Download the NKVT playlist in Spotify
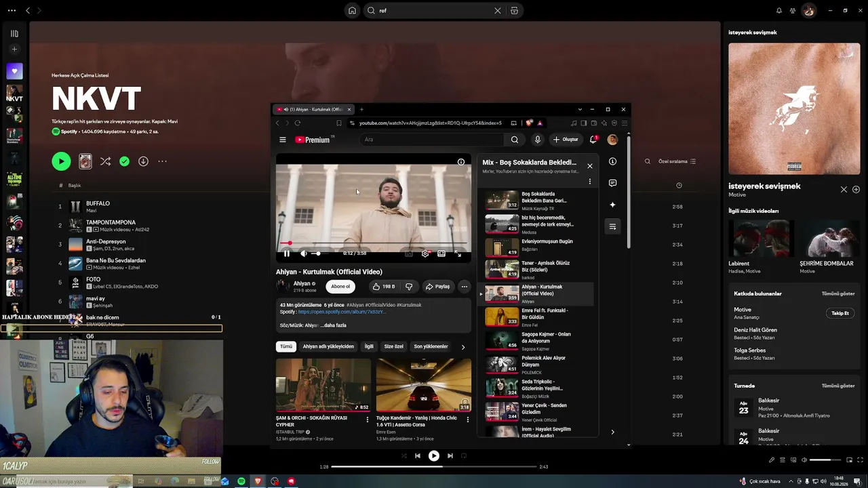 click(143, 161)
